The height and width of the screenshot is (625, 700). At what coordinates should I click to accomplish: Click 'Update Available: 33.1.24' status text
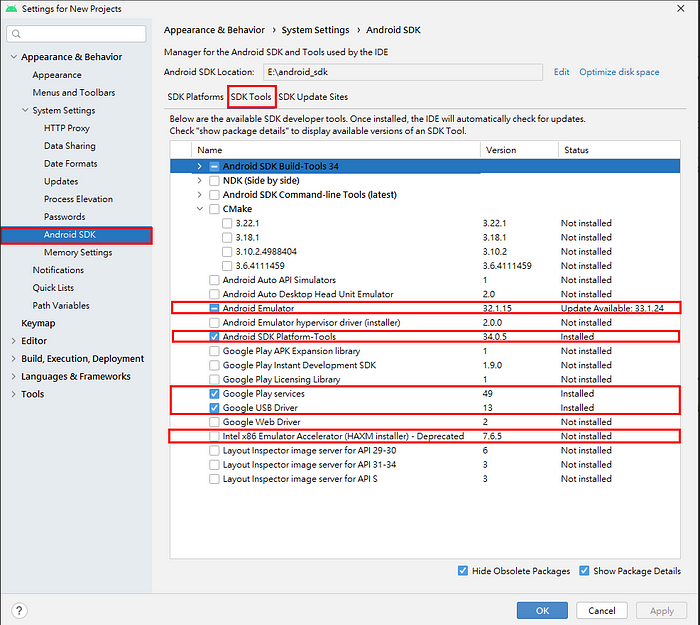pyautogui.click(x=612, y=308)
